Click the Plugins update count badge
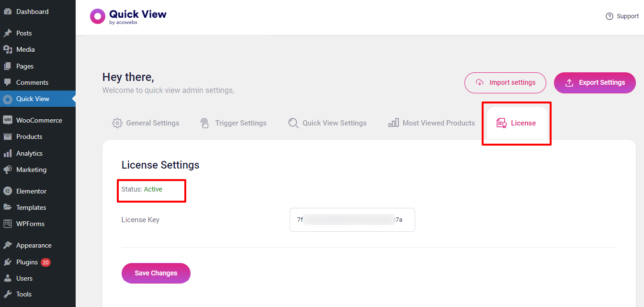This screenshot has height=307, width=644. click(45, 262)
